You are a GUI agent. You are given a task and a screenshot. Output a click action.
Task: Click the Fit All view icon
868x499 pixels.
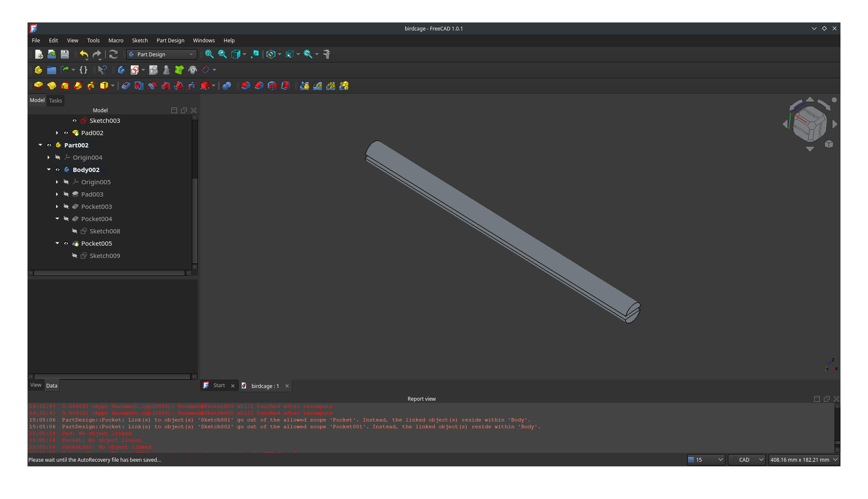[x=209, y=54]
